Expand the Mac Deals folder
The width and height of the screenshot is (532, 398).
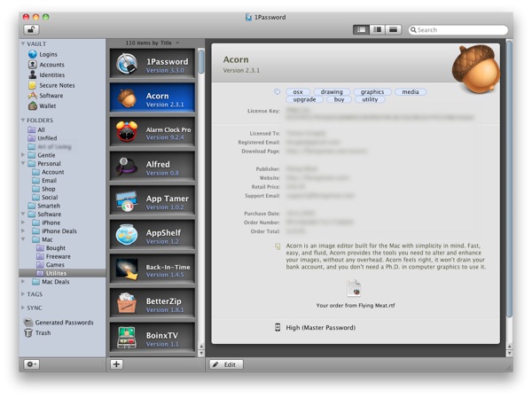click(x=23, y=281)
